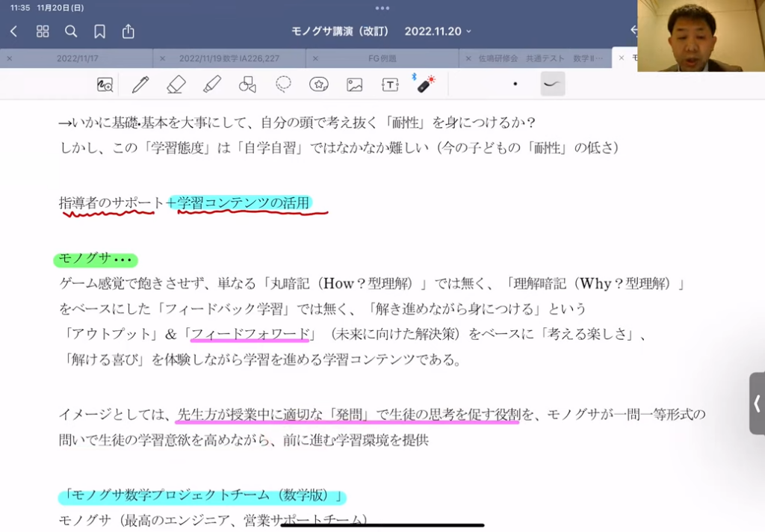Click the date 11月20日(日) in status bar
765x532 pixels.
point(61,7)
